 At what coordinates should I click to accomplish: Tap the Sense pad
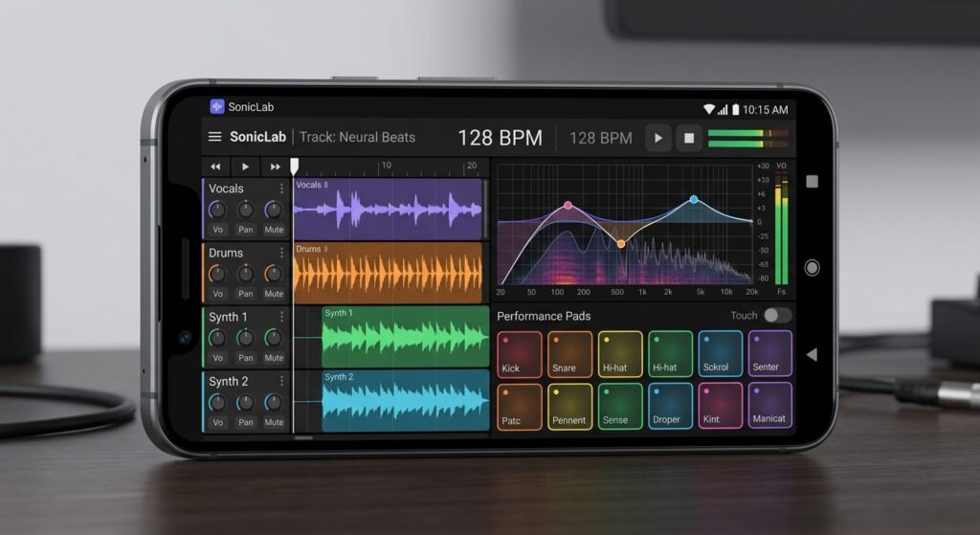(620, 406)
